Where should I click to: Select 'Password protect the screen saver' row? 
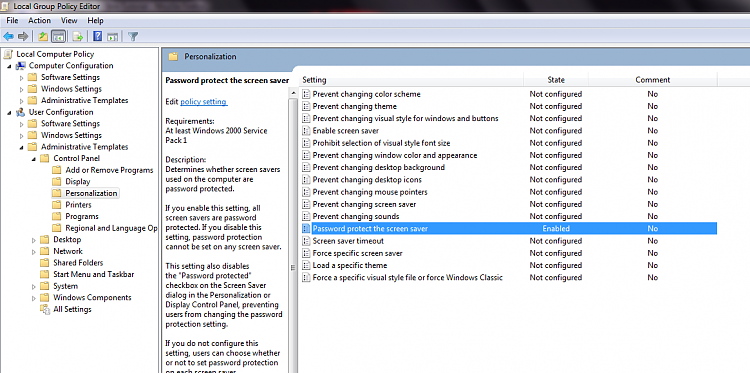coord(509,229)
